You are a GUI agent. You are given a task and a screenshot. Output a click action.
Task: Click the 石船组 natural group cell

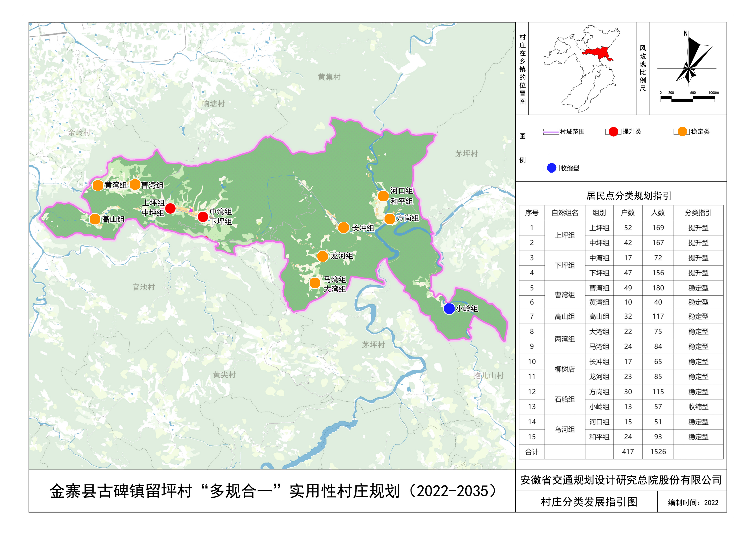[565, 399]
